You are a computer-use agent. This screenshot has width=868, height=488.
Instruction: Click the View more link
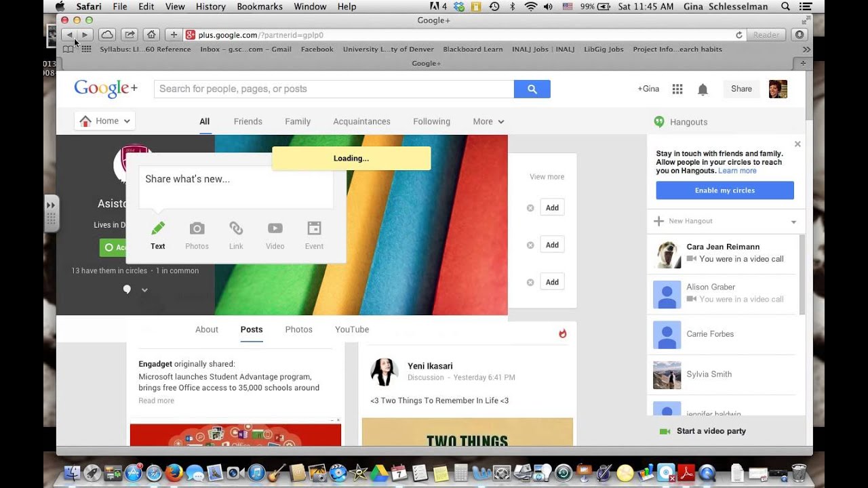[547, 177]
